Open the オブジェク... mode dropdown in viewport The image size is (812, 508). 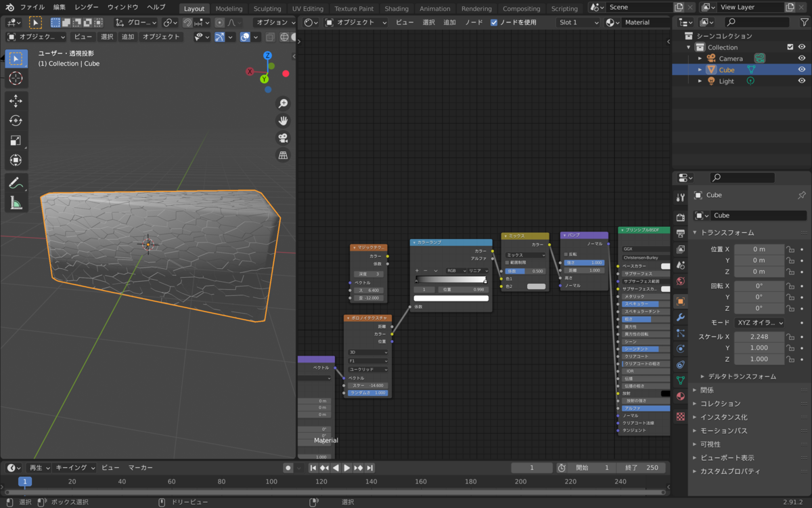pos(36,37)
